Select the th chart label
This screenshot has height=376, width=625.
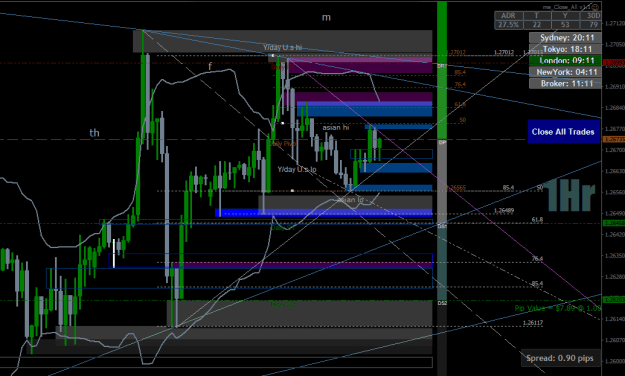click(x=94, y=133)
